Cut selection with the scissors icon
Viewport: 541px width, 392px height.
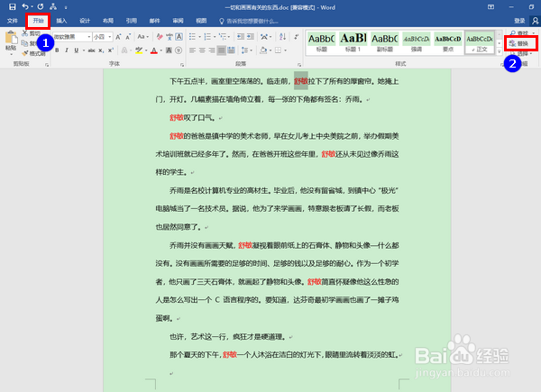25,33
